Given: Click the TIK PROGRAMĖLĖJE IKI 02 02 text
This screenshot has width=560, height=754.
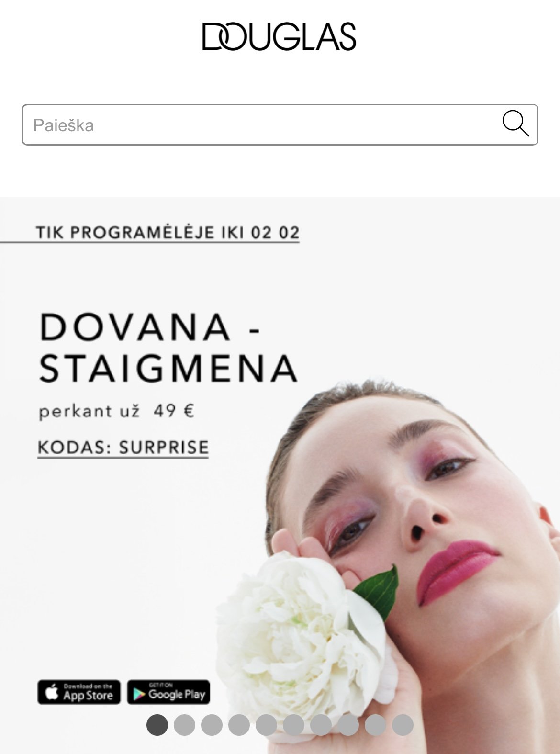Looking at the screenshot, I should pyautogui.click(x=168, y=233).
